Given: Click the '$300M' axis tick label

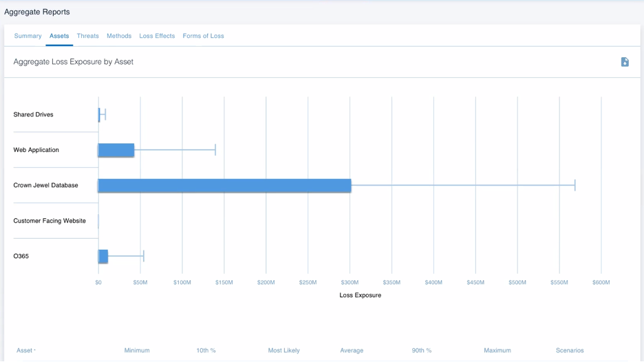Looking at the screenshot, I should [350, 282].
